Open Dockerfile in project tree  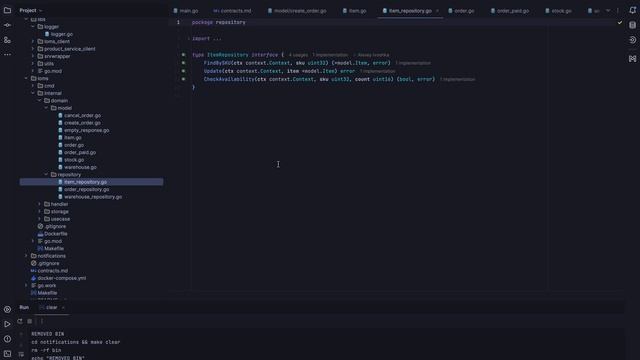pos(56,233)
